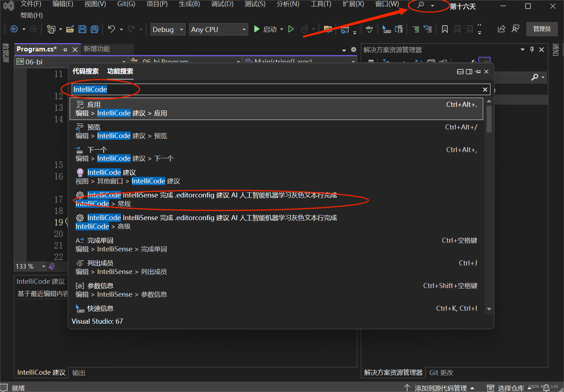Switch to the 新增功能 tab
Viewport: 564px width, 392px height.
point(97,49)
